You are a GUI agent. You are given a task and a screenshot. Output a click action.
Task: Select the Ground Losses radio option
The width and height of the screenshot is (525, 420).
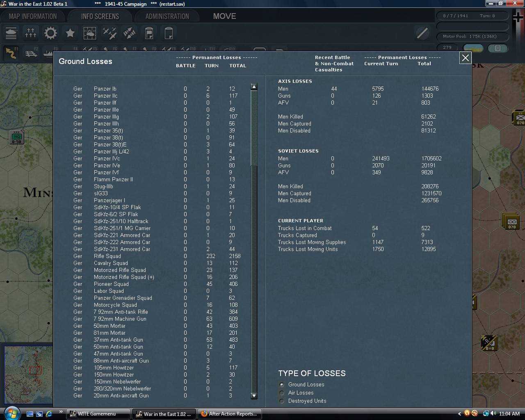(281, 384)
